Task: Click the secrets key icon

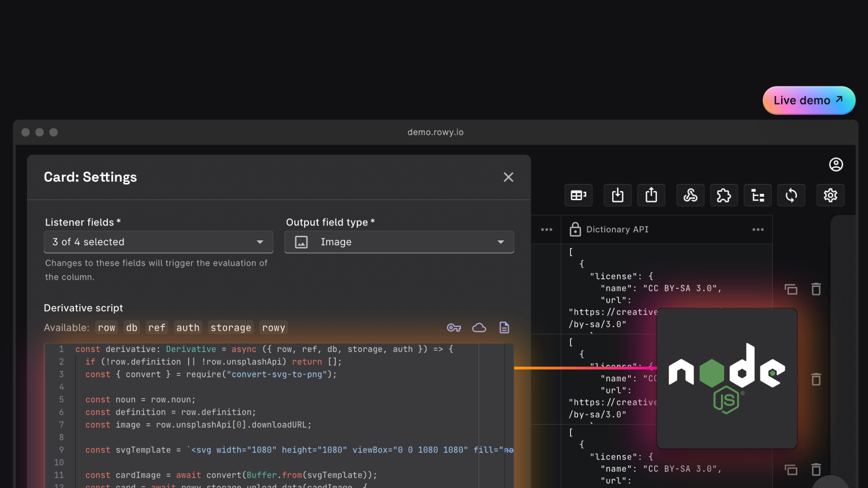Action: pos(454,328)
